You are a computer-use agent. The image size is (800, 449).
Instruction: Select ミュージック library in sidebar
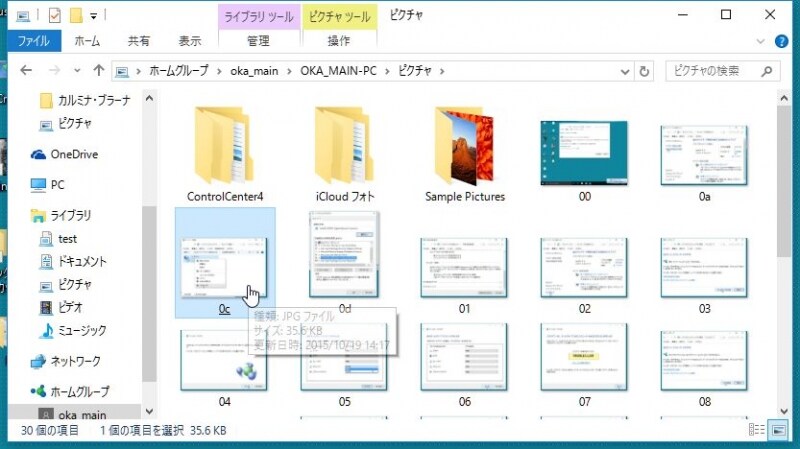click(82, 330)
